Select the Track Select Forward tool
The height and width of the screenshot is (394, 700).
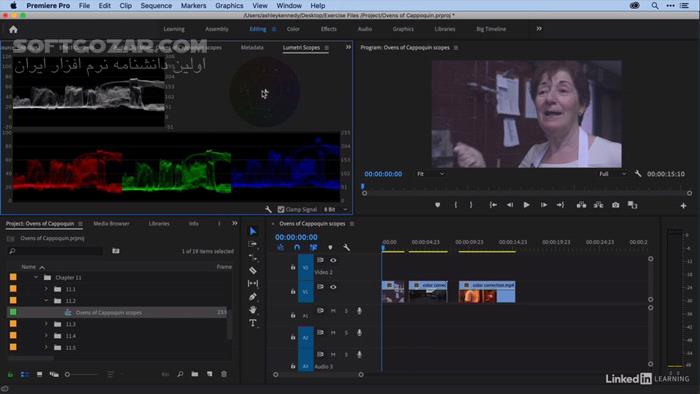[253, 245]
